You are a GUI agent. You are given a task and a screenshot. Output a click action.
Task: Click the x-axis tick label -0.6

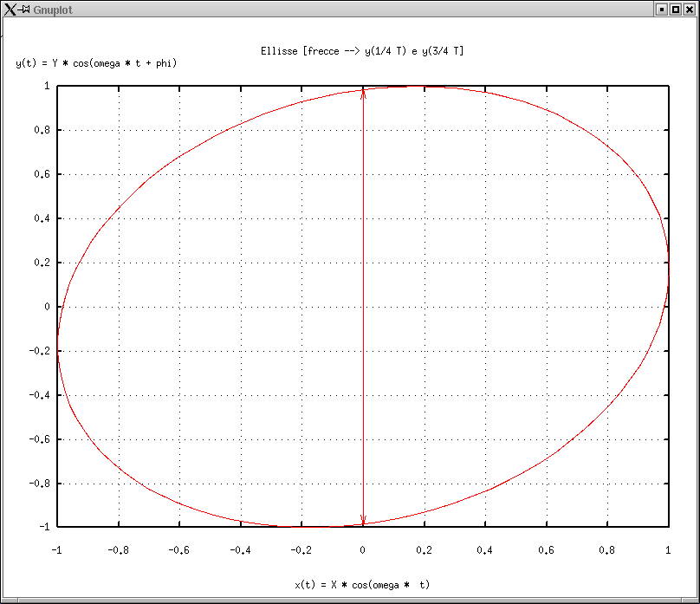[x=178, y=550]
